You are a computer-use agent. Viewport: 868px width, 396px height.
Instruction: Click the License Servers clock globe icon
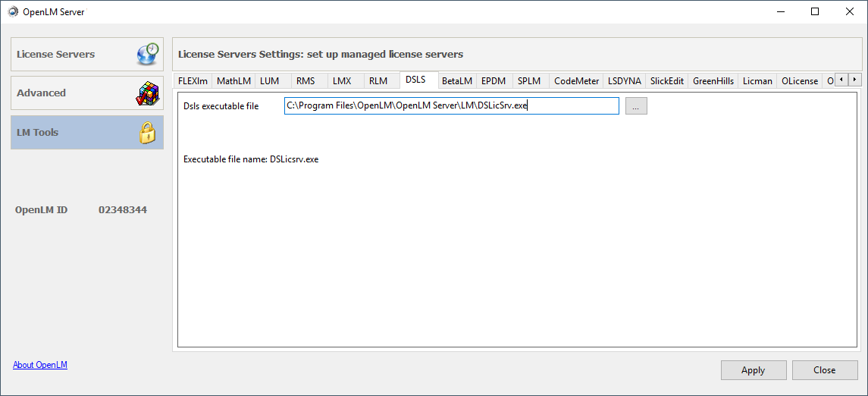click(147, 54)
